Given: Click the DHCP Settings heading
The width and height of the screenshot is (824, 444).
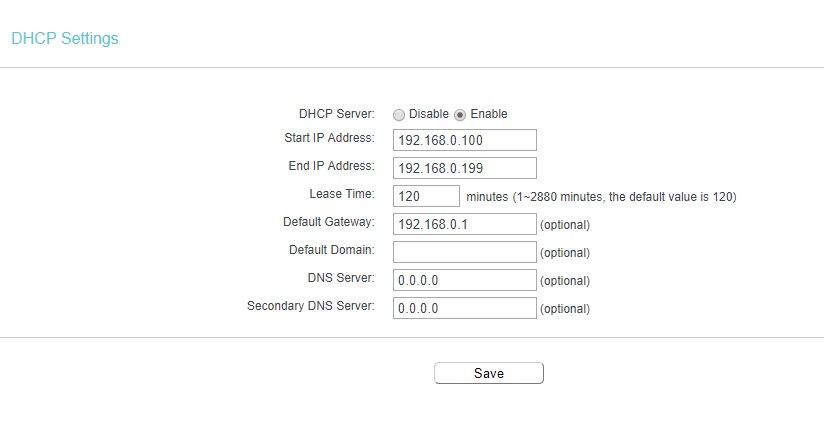Looking at the screenshot, I should 65,38.
